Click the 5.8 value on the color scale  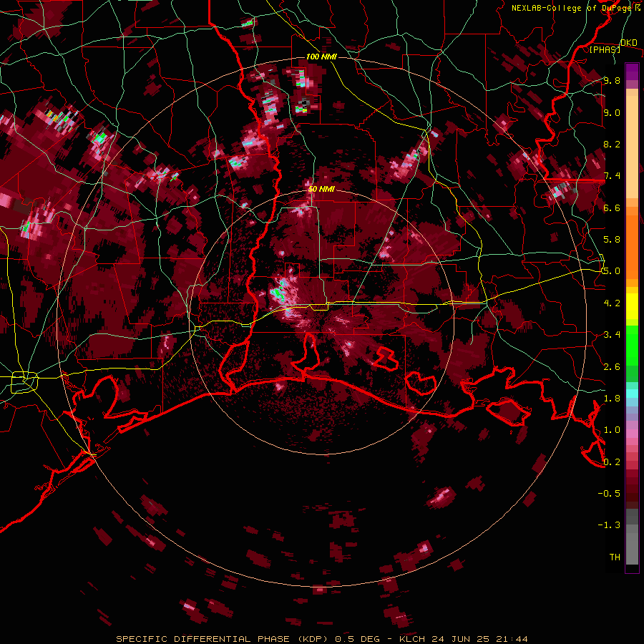(612, 240)
